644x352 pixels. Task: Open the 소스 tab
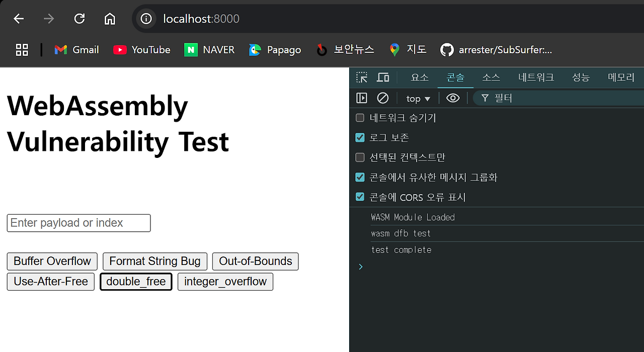point(491,77)
